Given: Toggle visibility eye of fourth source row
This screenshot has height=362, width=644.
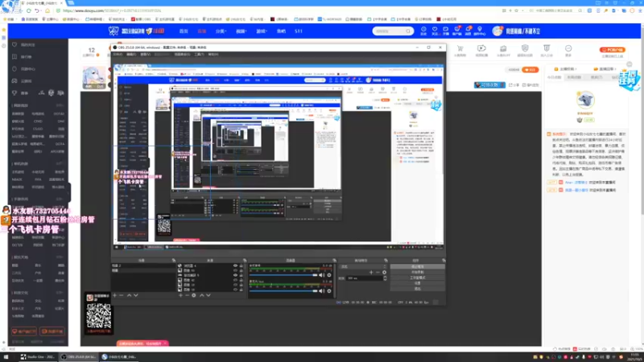Looking at the screenshot, I should click(x=235, y=280).
